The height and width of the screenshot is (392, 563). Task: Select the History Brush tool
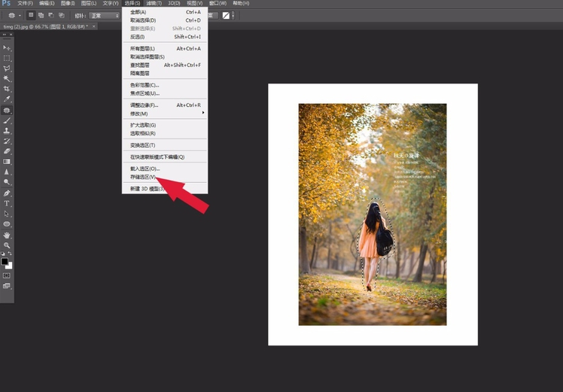[x=7, y=141]
